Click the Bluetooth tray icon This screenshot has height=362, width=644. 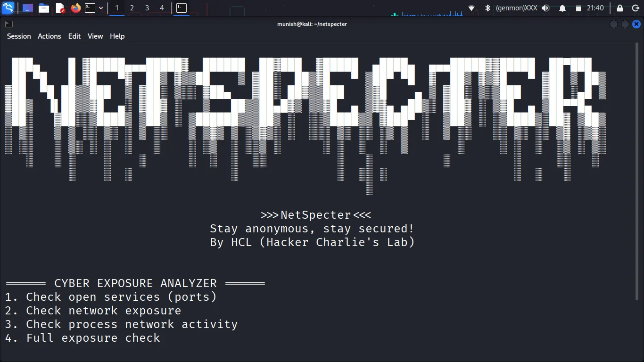488,8
